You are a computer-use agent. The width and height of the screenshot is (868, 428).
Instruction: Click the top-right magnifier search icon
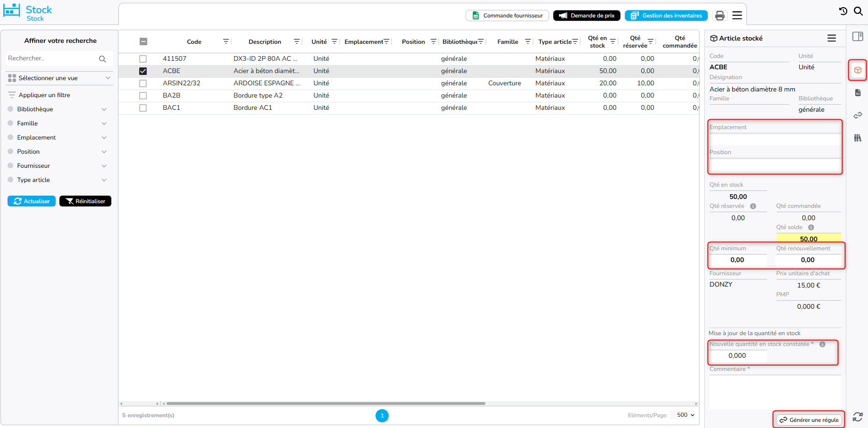pos(858,11)
